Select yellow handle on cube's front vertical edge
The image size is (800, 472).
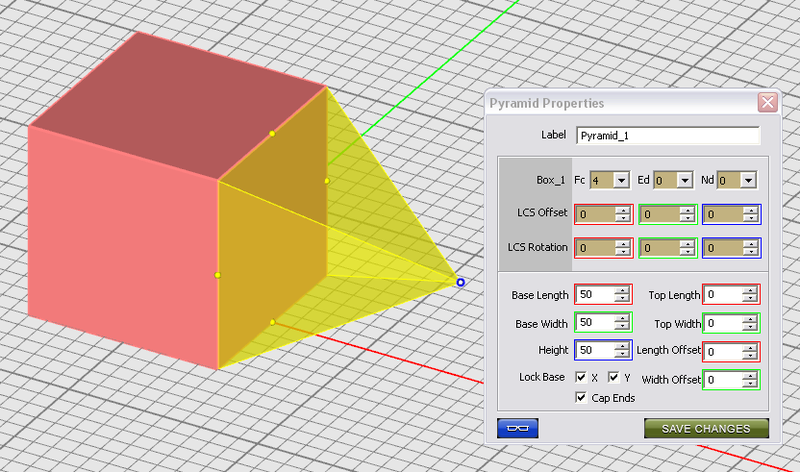[x=217, y=275]
